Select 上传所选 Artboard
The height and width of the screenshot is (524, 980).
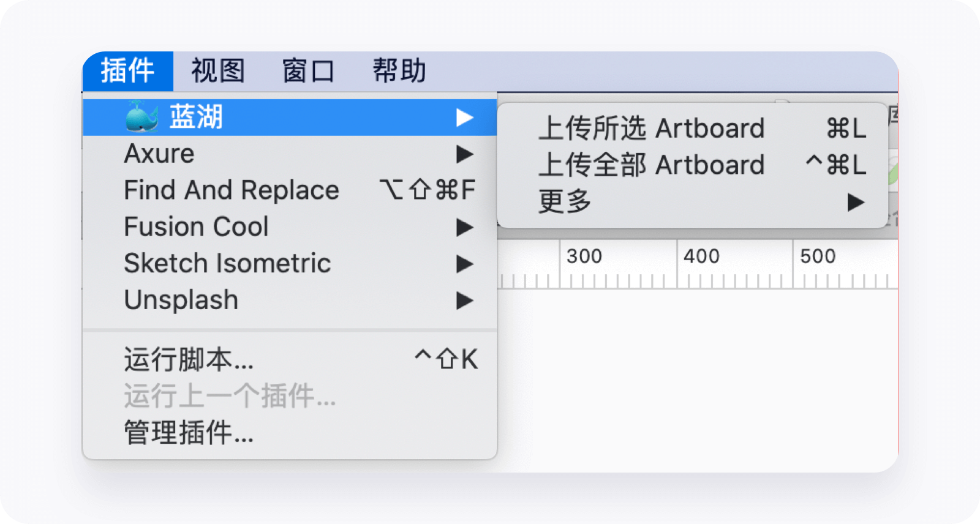point(692,129)
